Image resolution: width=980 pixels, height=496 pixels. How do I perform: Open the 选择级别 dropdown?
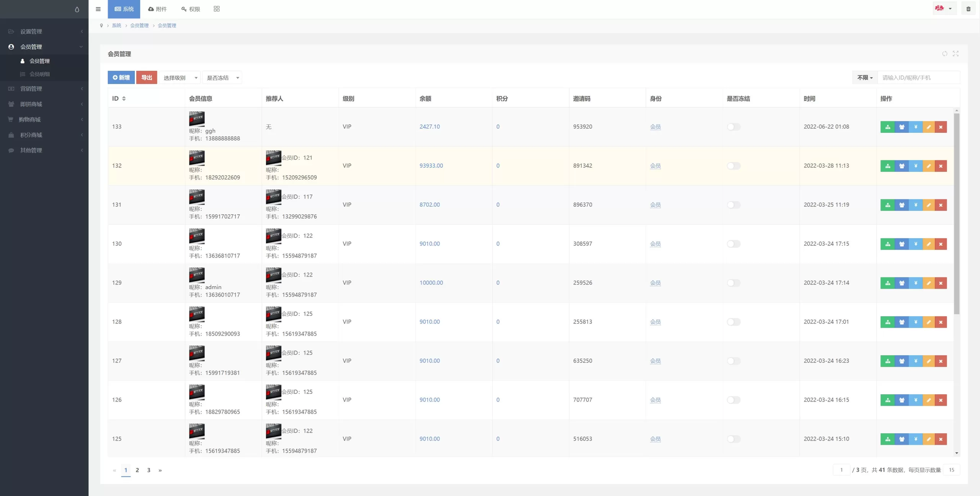180,78
